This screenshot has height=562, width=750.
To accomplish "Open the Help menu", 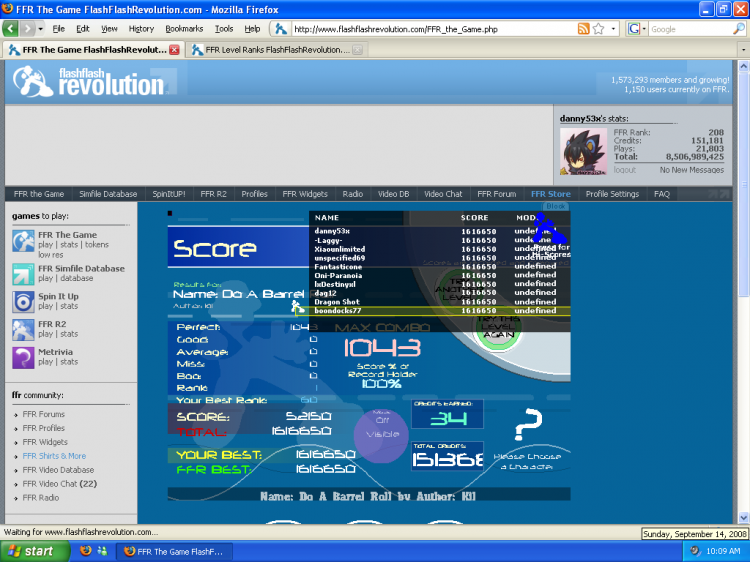I will pos(252,29).
